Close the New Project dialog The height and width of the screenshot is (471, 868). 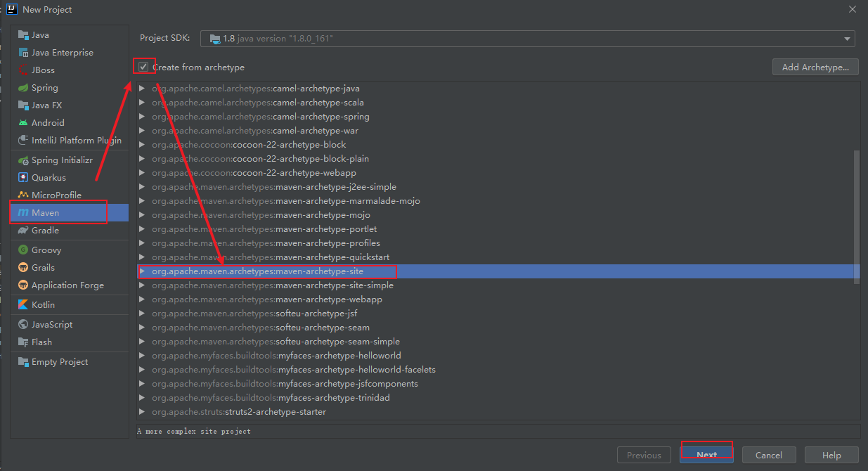click(852, 9)
